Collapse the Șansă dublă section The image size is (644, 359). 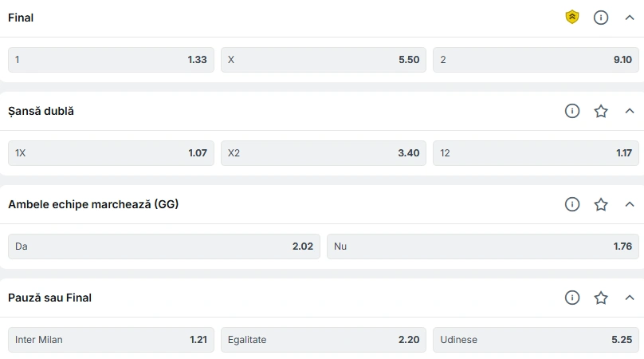pyautogui.click(x=630, y=111)
